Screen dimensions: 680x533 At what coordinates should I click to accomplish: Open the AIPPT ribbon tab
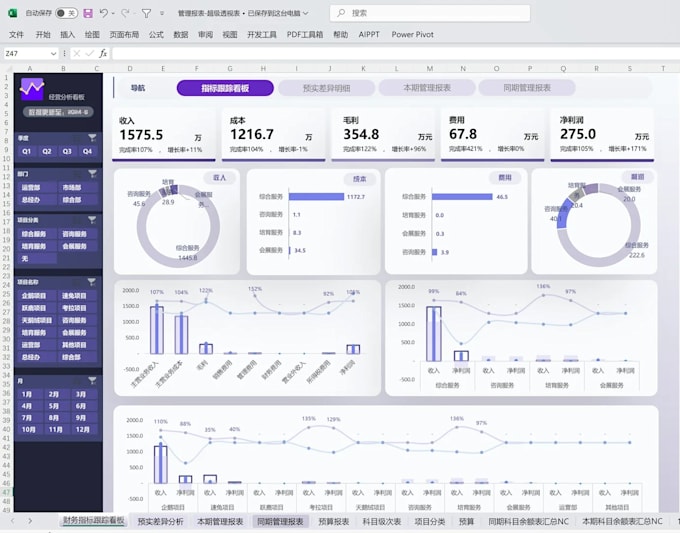coord(369,34)
